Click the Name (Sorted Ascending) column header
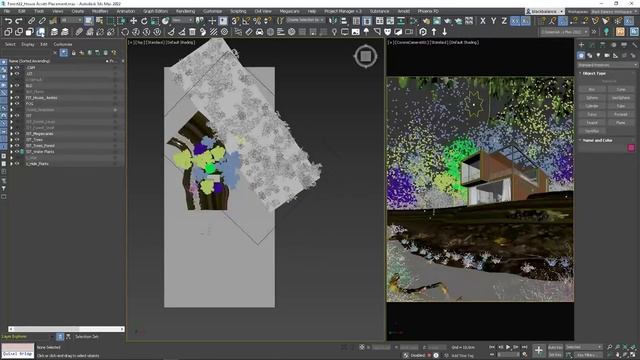 click(x=29, y=61)
